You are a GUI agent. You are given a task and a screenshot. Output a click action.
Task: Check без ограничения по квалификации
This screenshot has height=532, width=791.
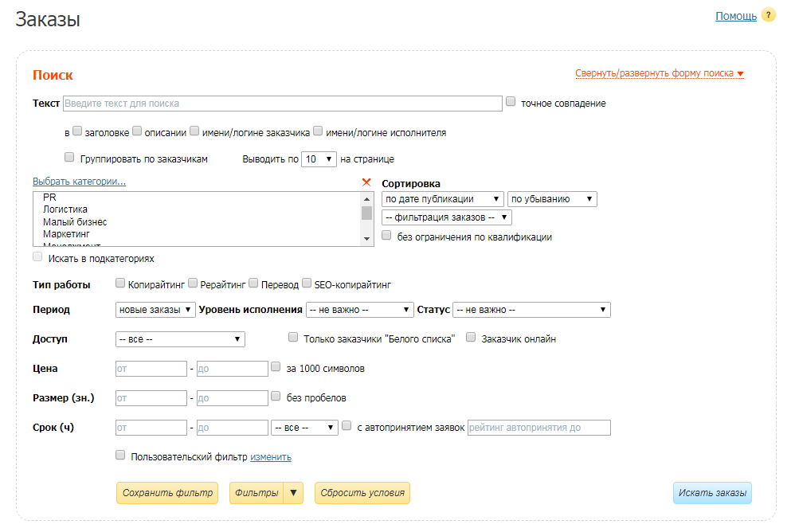[386, 236]
